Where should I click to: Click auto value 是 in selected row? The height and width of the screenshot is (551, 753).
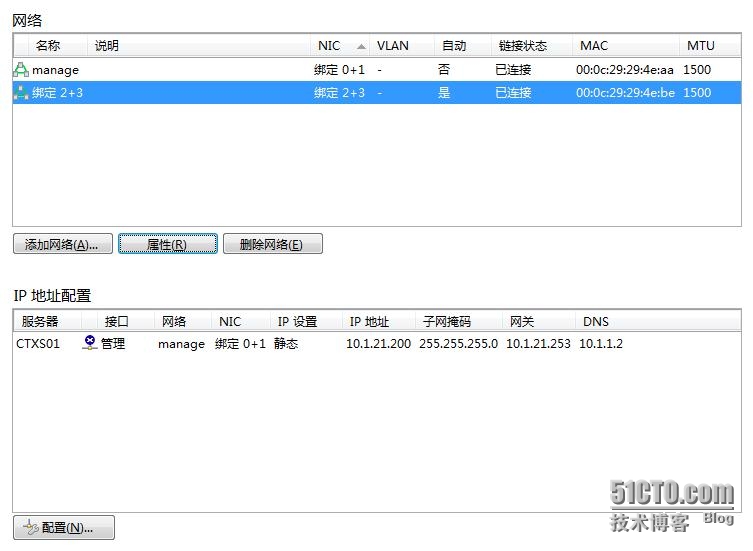pos(444,92)
